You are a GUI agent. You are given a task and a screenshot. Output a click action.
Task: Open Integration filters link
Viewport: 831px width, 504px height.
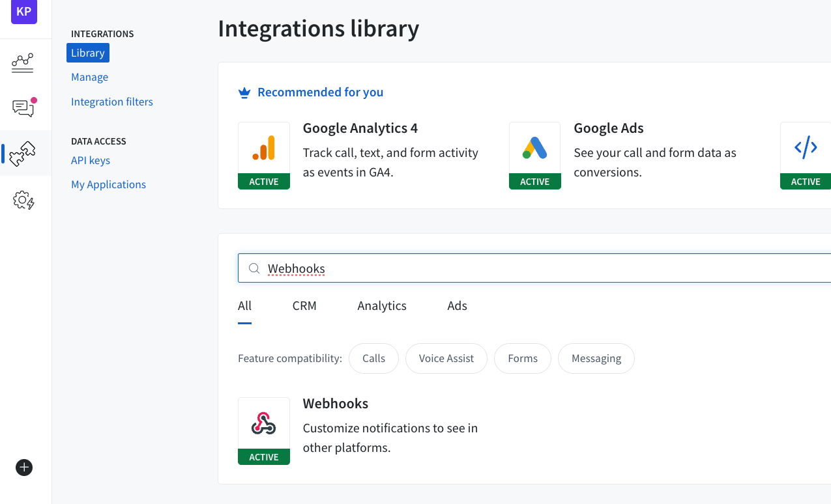click(112, 102)
